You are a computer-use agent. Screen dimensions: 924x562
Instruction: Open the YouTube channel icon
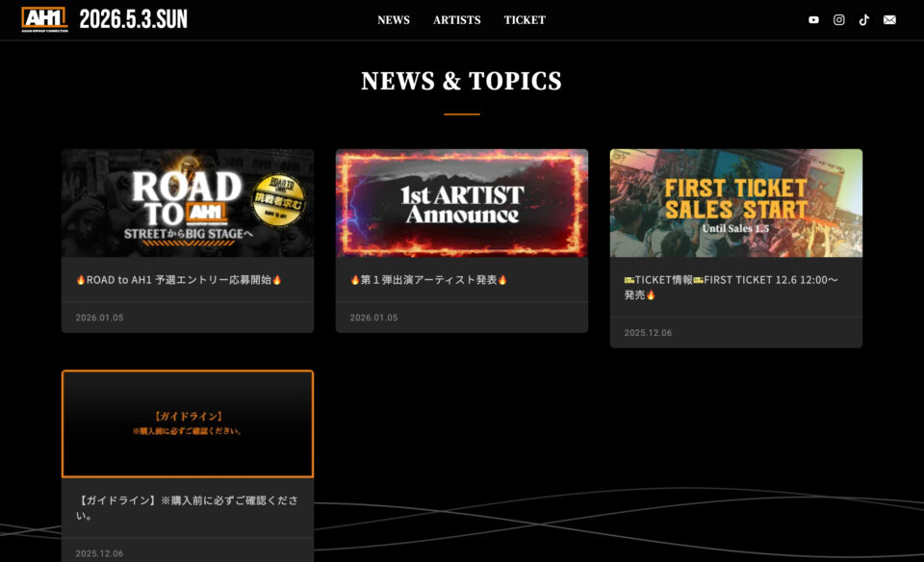(813, 19)
